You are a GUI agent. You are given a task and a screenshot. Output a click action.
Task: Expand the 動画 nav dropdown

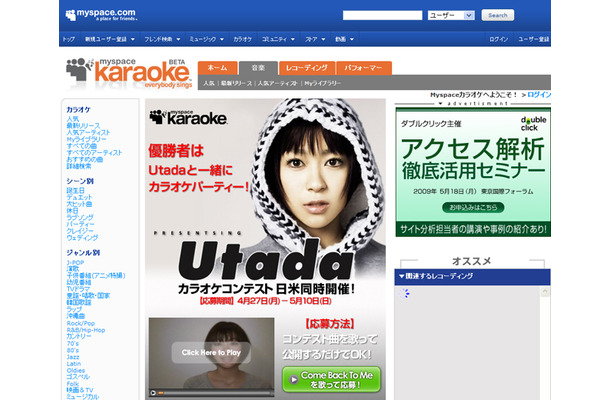click(x=352, y=39)
